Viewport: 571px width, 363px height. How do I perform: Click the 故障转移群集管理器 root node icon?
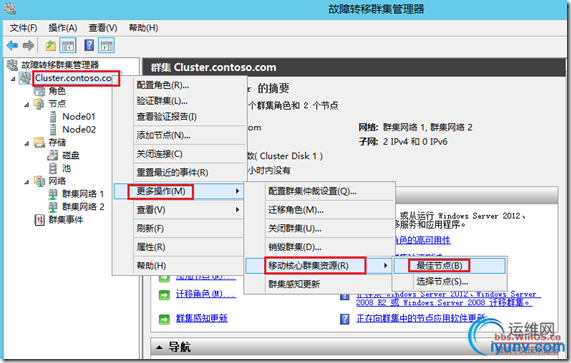click(x=12, y=65)
